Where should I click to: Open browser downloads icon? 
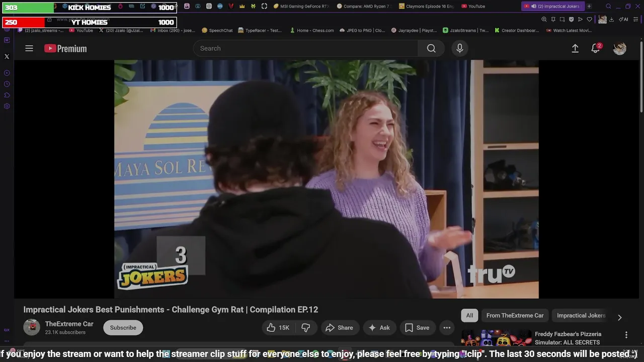coord(611,19)
